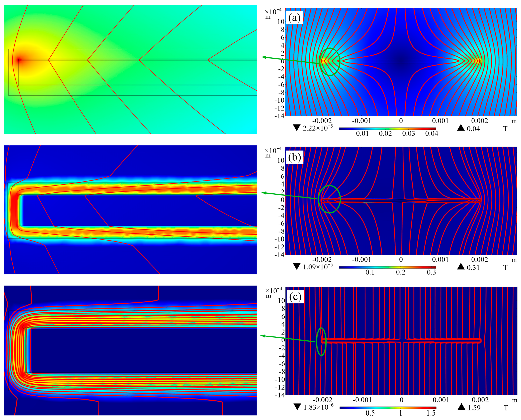Click the downward triangle beside 1.09×10⁻⁵
The width and height of the screenshot is (521, 420).
click(297, 266)
